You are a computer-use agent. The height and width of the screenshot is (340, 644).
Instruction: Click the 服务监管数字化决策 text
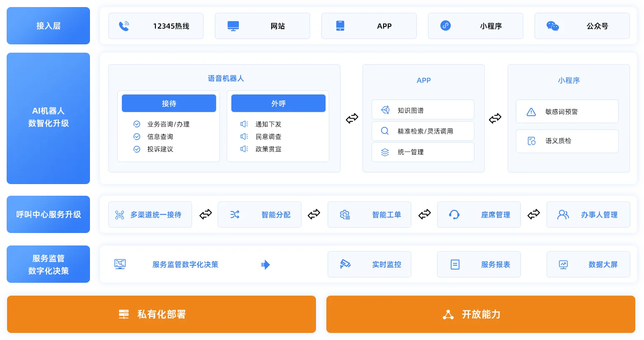coord(185,265)
